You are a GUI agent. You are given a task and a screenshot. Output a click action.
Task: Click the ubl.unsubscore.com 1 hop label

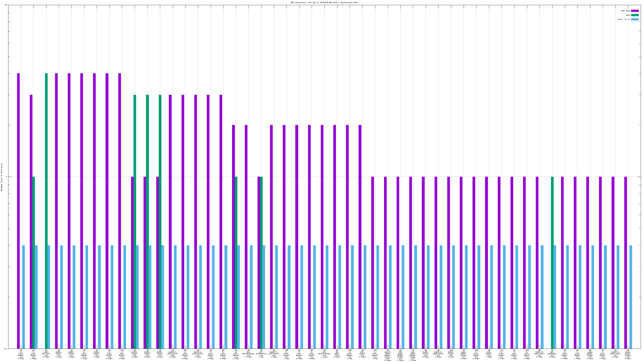point(261,354)
